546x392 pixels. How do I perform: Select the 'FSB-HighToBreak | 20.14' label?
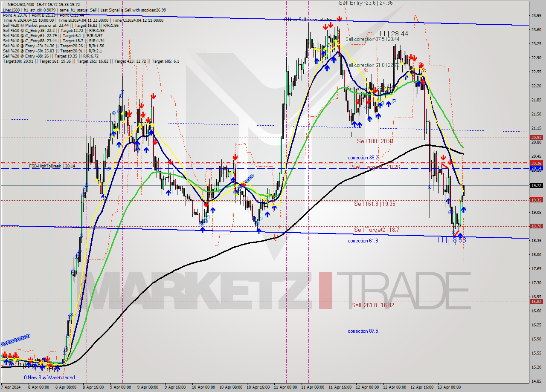tap(52, 166)
